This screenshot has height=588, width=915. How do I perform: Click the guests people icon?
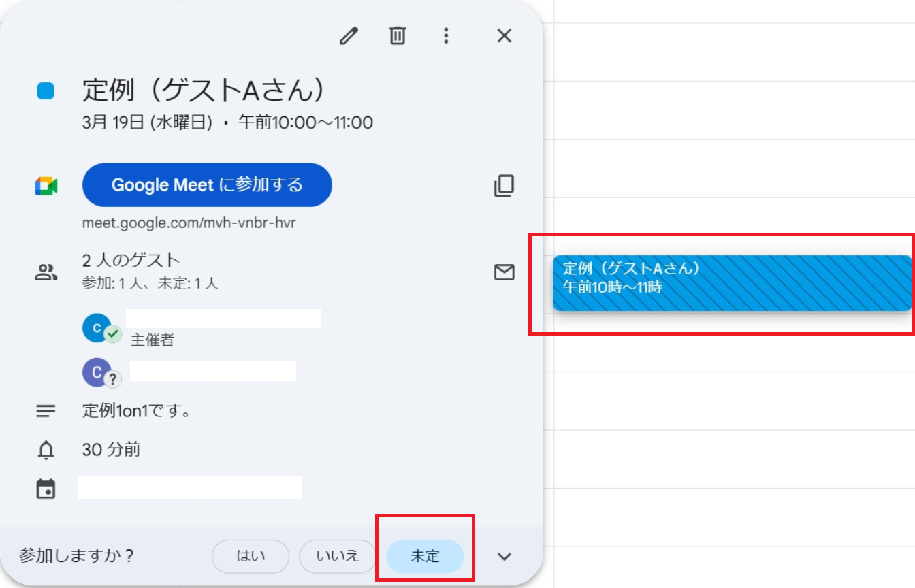(46, 273)
